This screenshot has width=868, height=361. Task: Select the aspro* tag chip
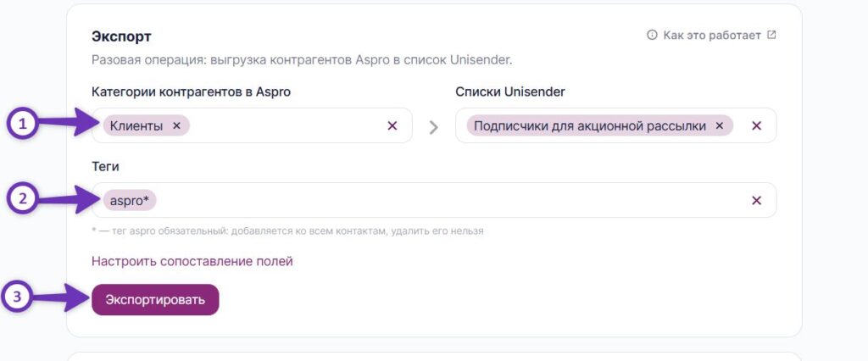130,201
